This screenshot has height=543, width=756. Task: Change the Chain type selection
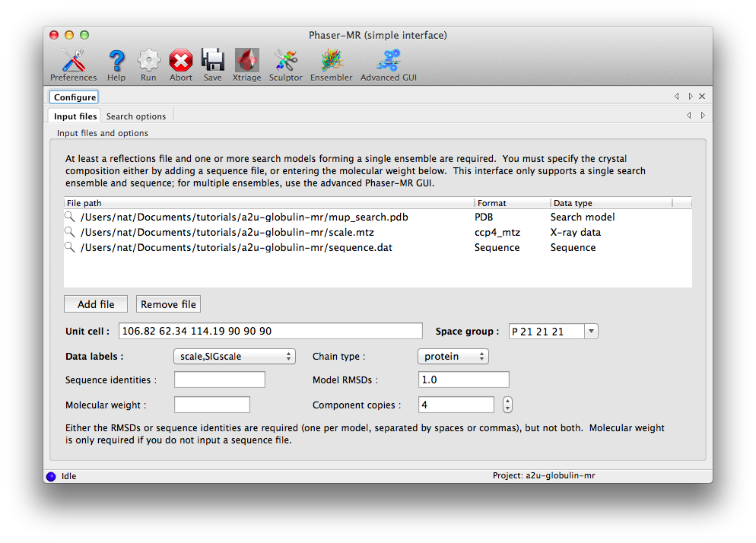[x=453, y=355]
